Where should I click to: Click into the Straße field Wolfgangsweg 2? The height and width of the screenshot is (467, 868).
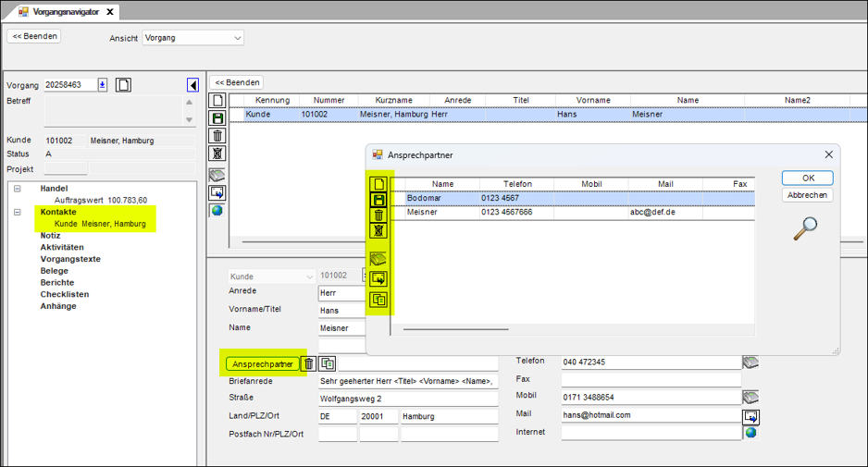point(408,399)
